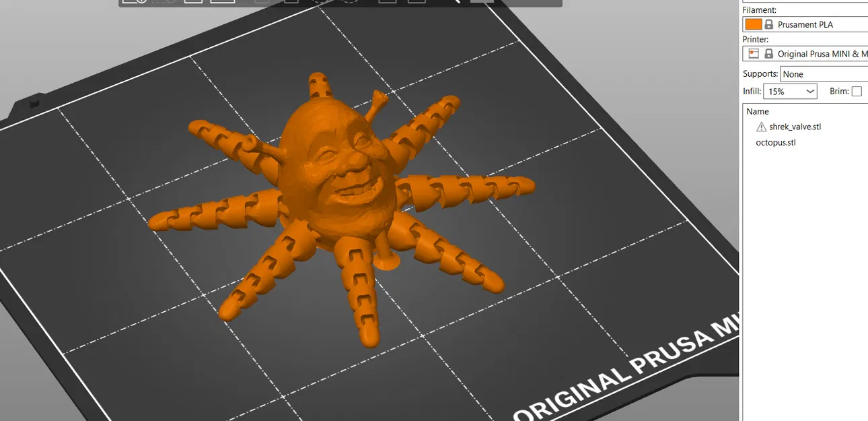Select shrek_valve.stl in the object list
Viewport: 868px width, 421px height.
click(x=795, y=127)
